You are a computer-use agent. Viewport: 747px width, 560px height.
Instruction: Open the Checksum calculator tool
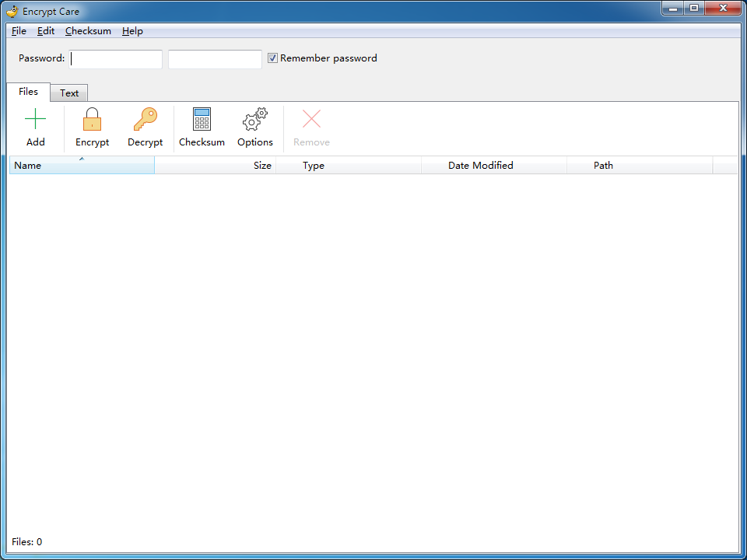click(202, 119)
